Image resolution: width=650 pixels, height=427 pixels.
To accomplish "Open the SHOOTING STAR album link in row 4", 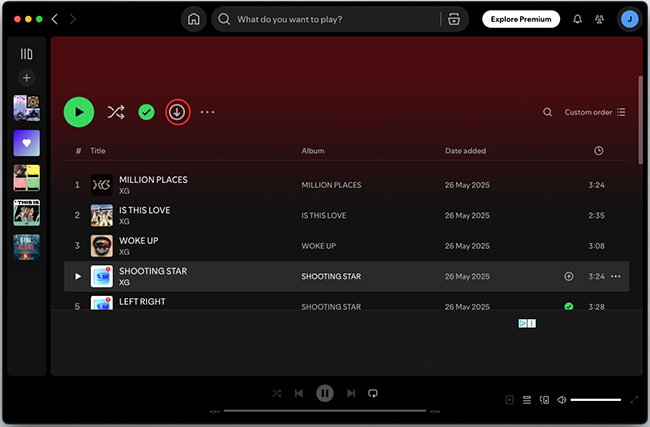I will (331, 276).
